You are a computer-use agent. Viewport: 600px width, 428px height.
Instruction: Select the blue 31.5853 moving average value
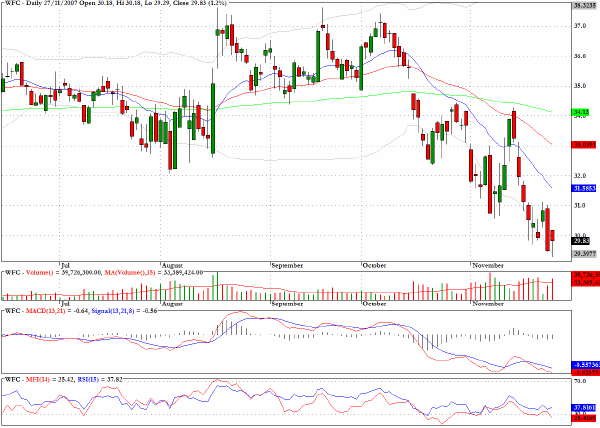(585, 189)
